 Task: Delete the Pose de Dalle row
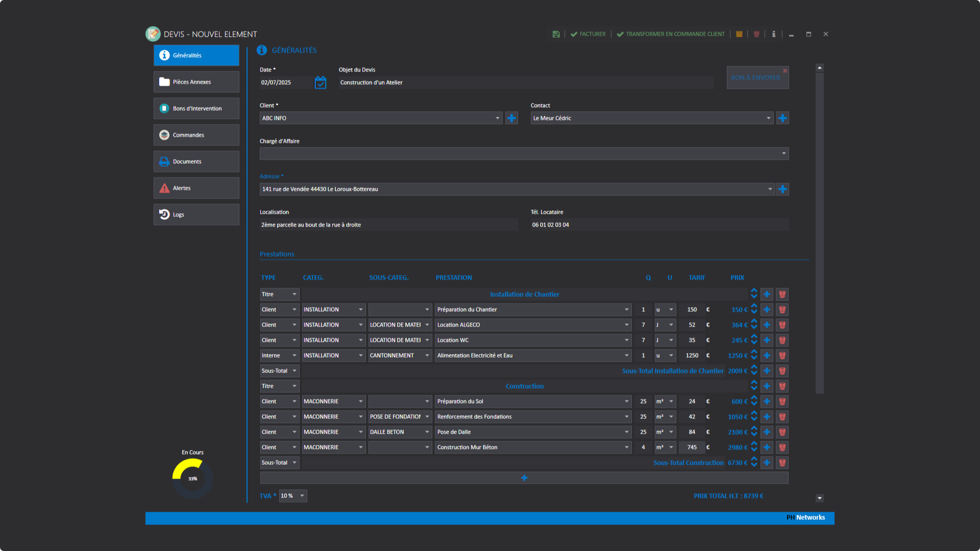pos(782,432)
